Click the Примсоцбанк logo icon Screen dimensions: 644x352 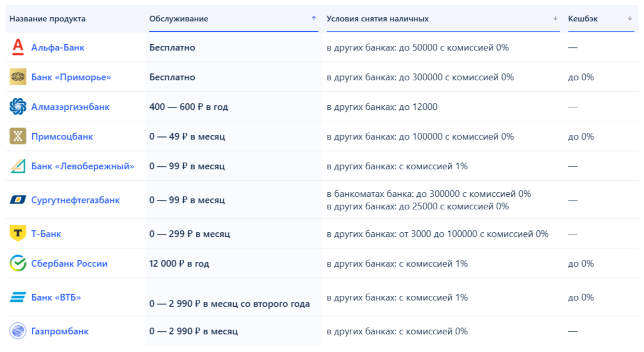(x=18, y=136)
